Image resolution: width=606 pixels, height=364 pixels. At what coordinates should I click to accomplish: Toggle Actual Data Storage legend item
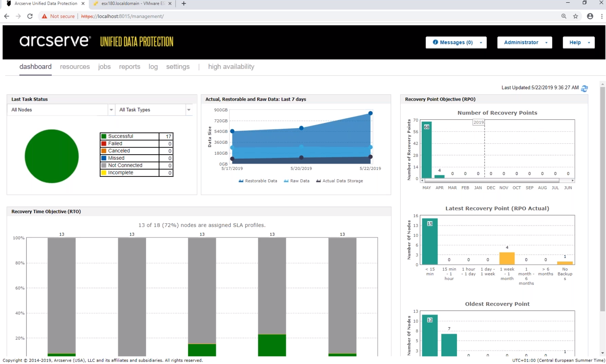(x=339, y=181)
